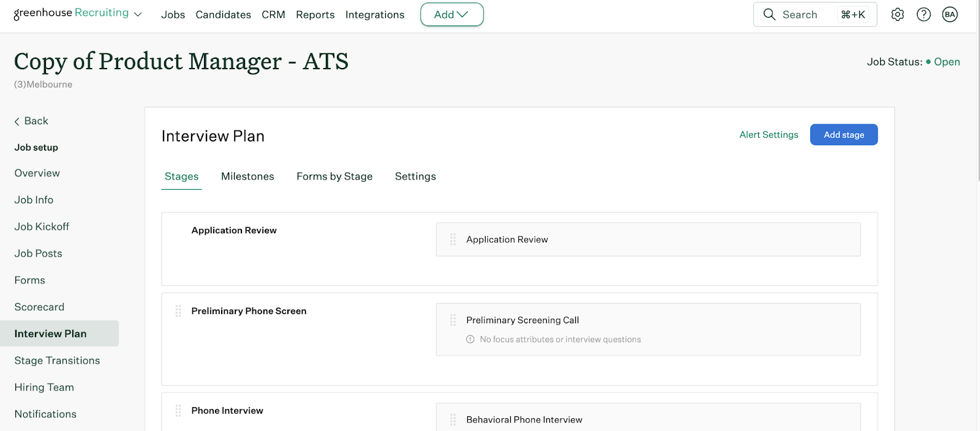Viewport: 980px width, 431px height.
Task: Open the Alert Settings link
Action: click(x=769, y=135)
